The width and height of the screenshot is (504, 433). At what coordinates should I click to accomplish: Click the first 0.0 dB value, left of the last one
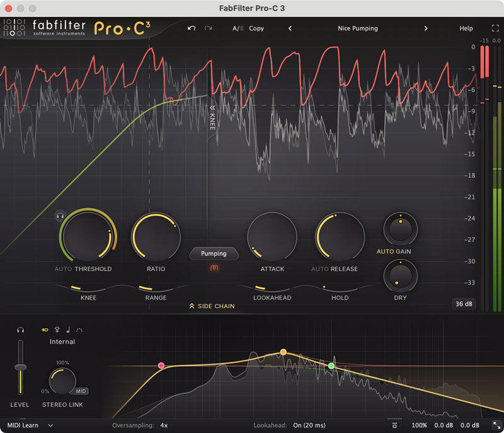click(x=444, y=425)
